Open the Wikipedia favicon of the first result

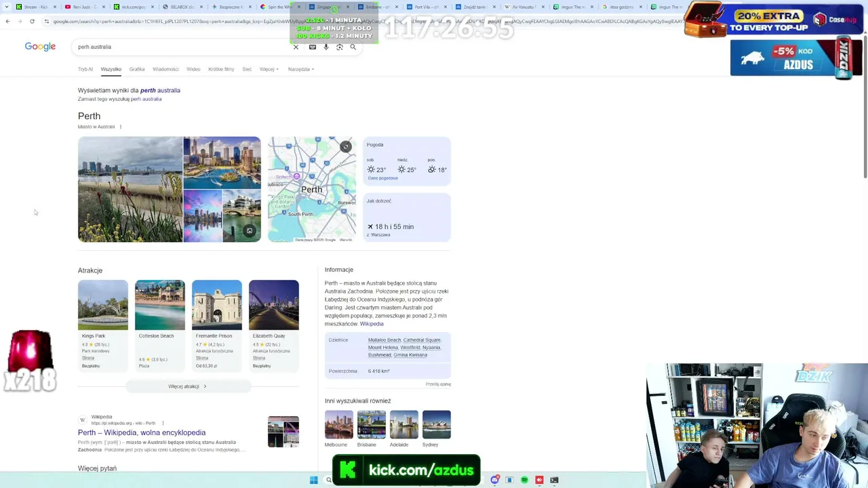(x=83, y=420)
